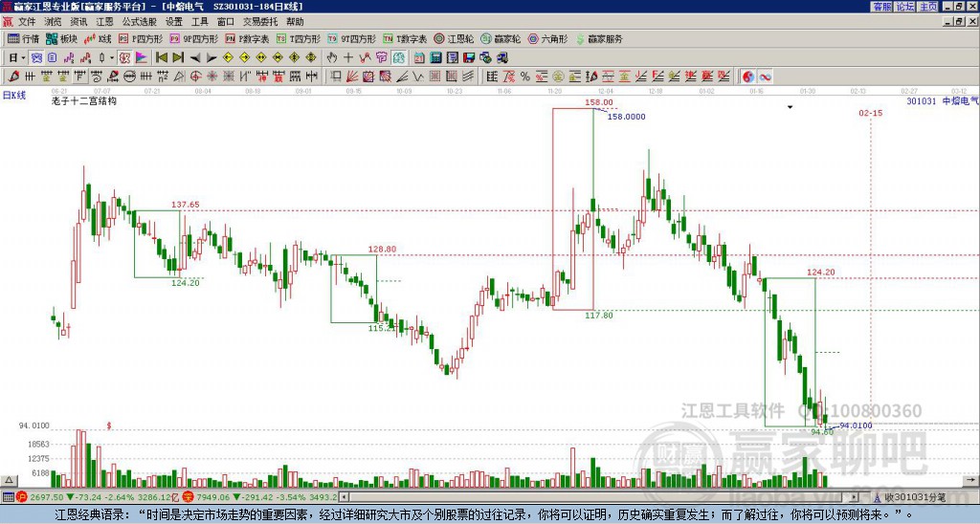Image resolution: width=980 pixels, height=524 pixels.
Task: Open the 板块 sector view
Action: [x=61, y=39]
